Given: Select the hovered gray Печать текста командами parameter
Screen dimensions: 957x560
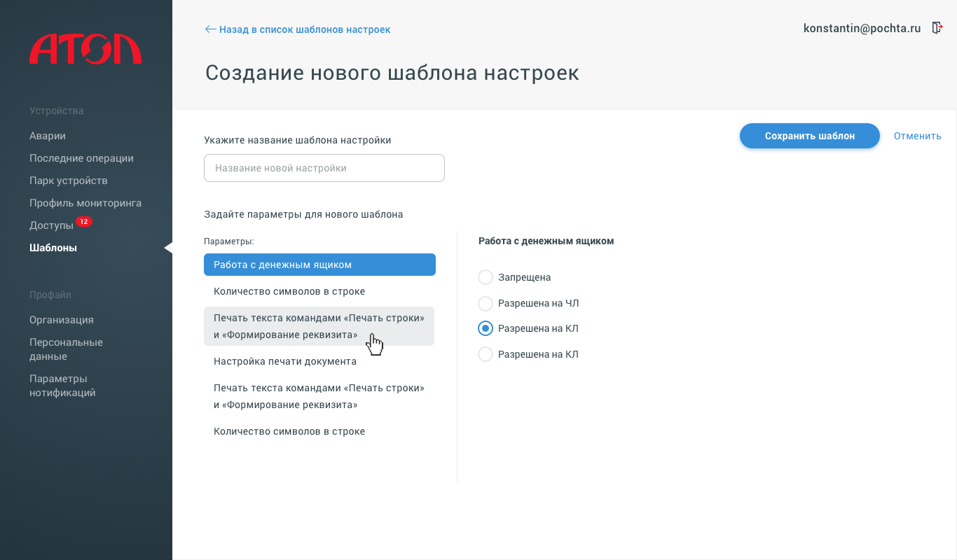Looking at the screenshot, I should pos(319,326).
